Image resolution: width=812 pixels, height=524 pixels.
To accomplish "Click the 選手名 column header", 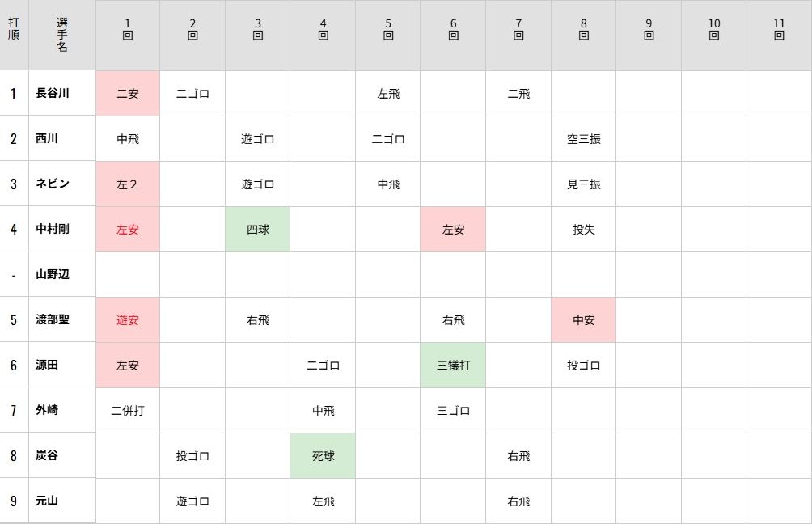I will [x=62, y=35].
